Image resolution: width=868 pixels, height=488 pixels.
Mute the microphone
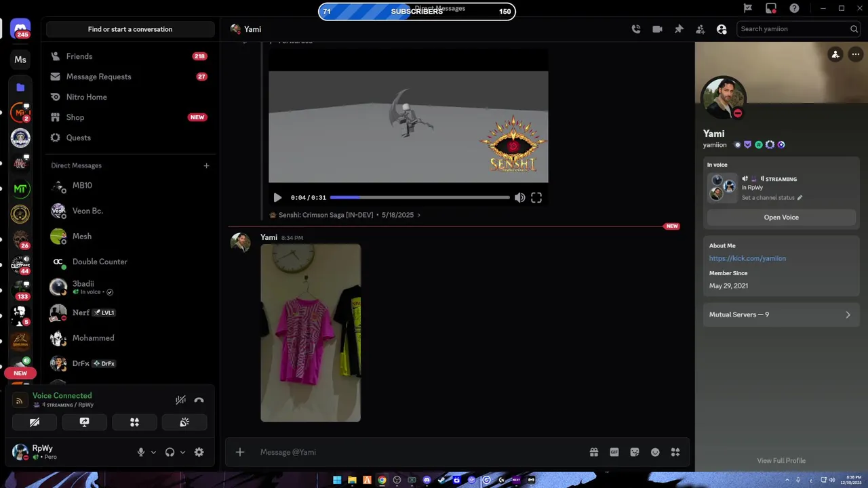tap(141, 452)
